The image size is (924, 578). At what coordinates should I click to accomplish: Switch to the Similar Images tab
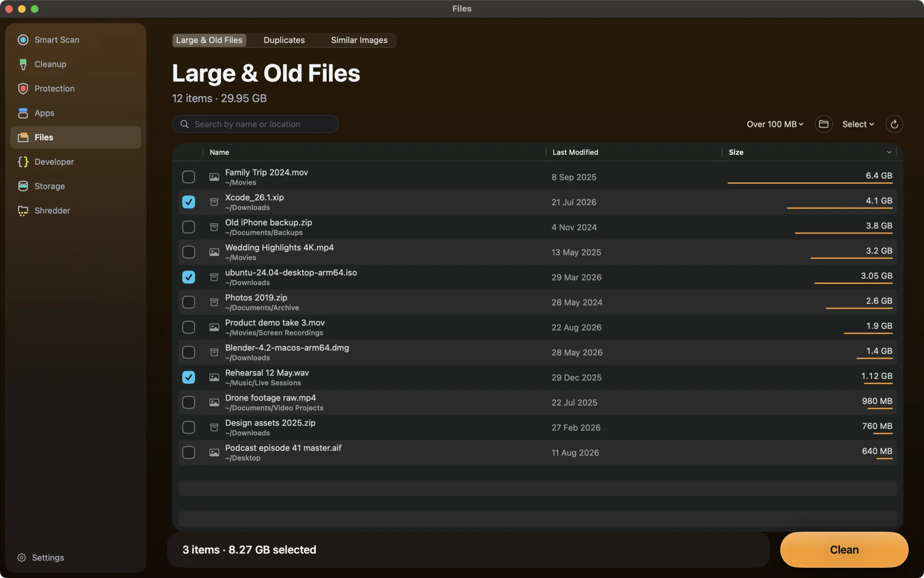pos(359,40)
